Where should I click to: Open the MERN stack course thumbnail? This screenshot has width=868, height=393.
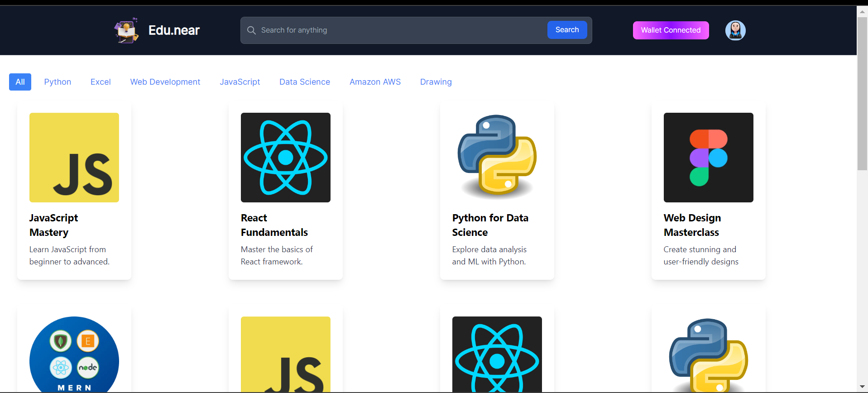pos(74,354)
